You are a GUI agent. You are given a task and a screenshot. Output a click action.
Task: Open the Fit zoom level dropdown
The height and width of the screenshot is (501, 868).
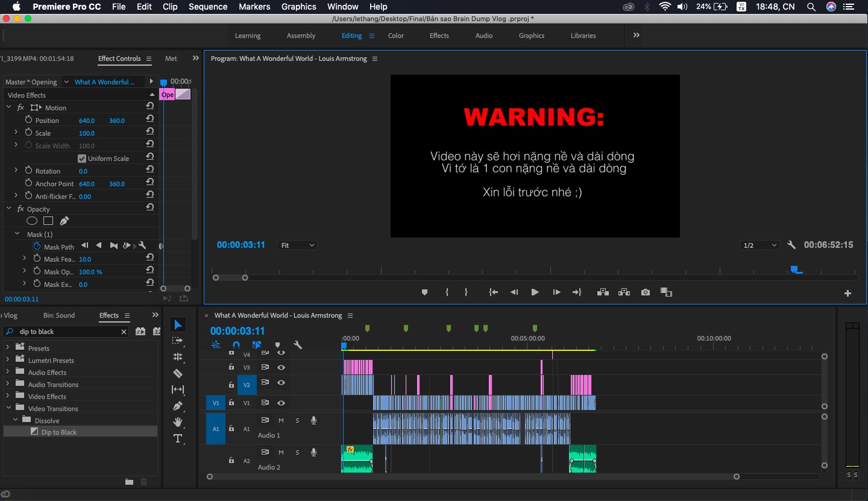point(298,245)
